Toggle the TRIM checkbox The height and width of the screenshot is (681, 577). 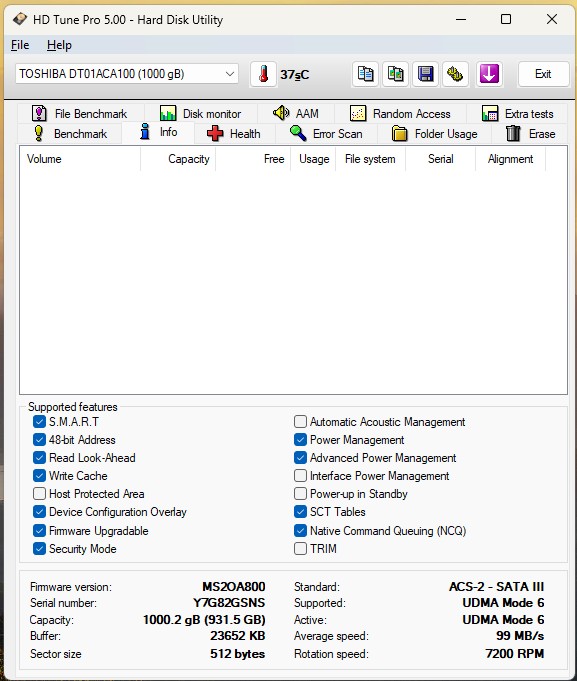(300, 549)
